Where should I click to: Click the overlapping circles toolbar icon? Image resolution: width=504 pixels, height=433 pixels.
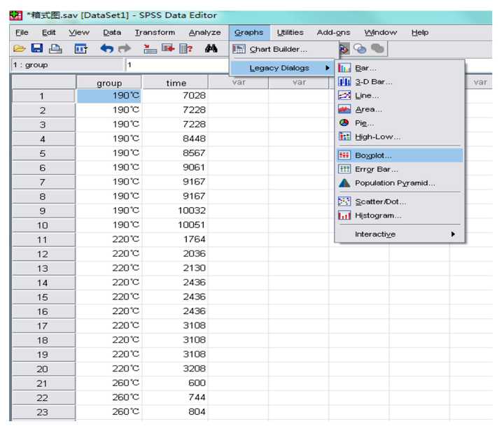(360, 49)
